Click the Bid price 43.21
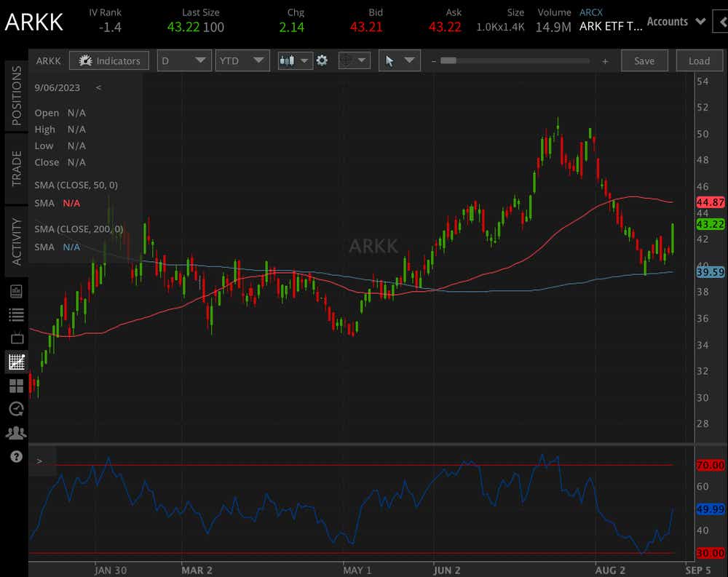 tap(366, 27)
